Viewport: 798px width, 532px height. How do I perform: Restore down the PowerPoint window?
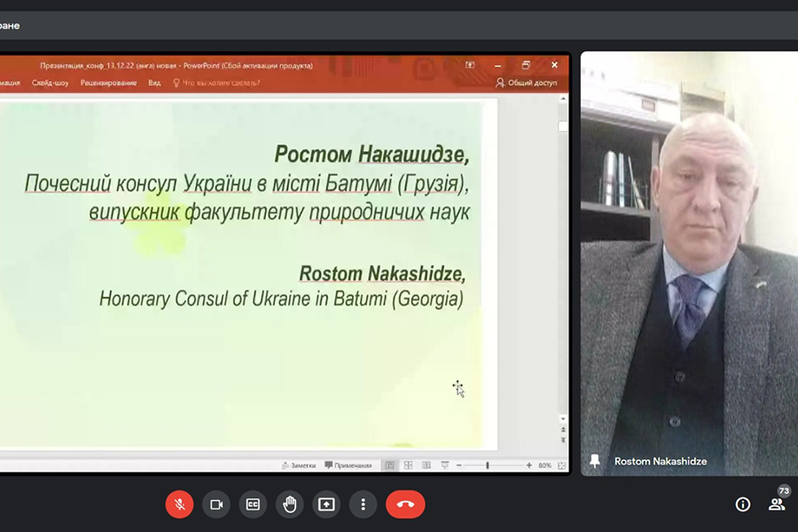tap(526, 65)
